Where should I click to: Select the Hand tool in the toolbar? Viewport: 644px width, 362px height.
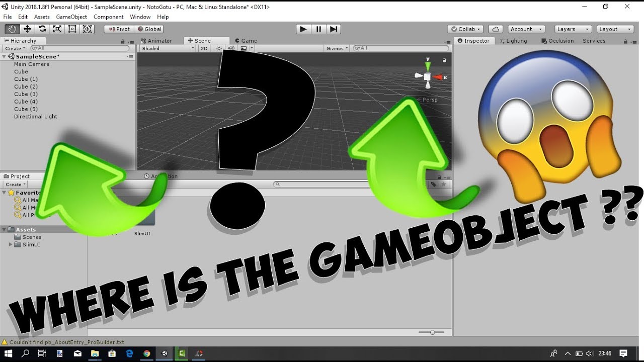12,29
